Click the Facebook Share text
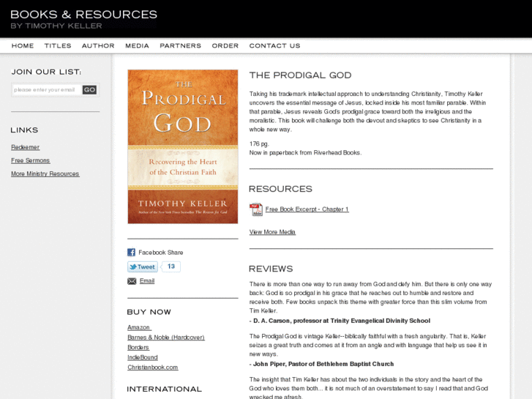Image resolution: width=532 pixels, height=399 pixels. click(x=161, y=253)
